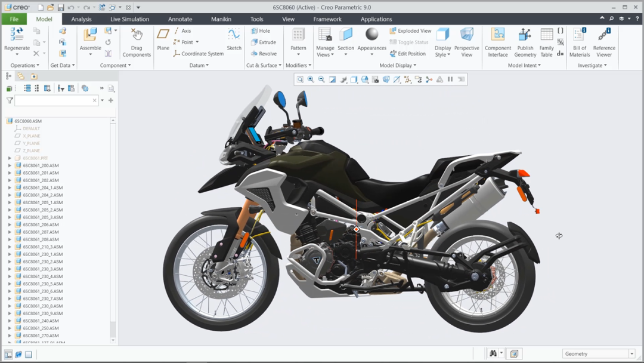
Task: Open Bill of Materials
Action: coord(580,42)
